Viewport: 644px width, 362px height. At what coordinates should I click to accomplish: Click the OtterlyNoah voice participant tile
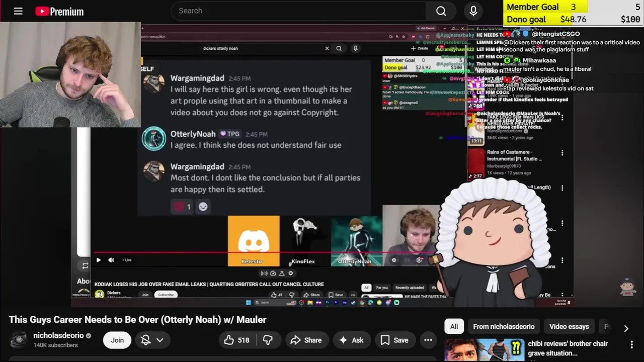point(356,241)
